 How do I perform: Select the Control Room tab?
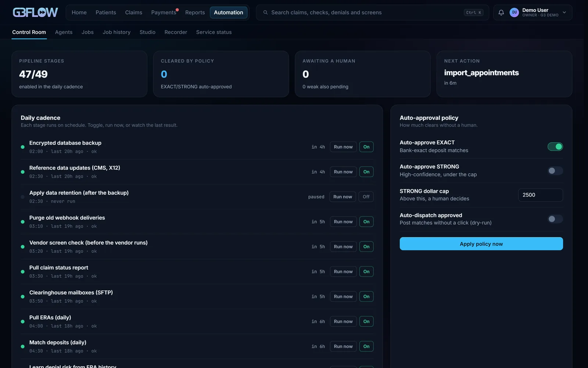[x=29, y=32]
